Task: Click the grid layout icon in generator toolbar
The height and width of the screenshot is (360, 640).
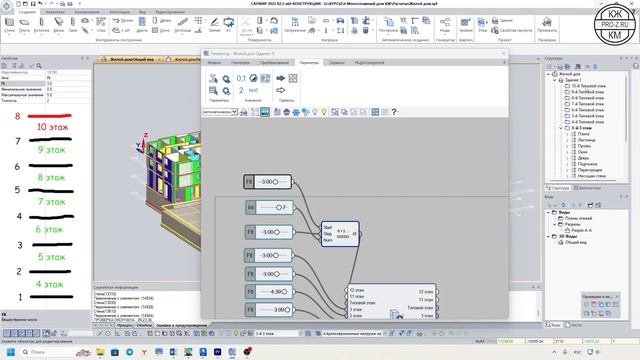Action: (375, 112)
